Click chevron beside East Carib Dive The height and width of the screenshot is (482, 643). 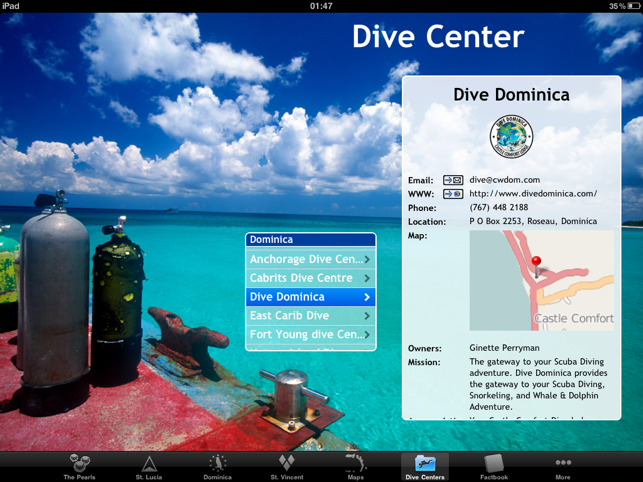click(367, 316)
